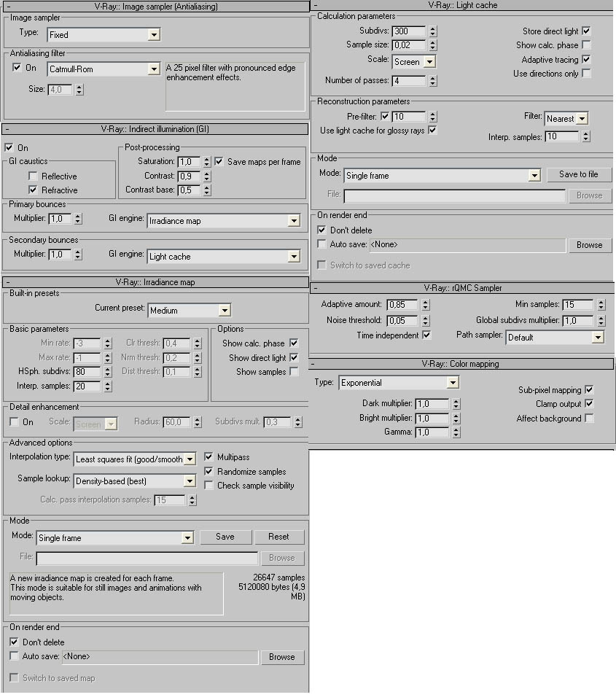Open the Sample lookup dropdown
616x700 pixels.
point(134,481)
